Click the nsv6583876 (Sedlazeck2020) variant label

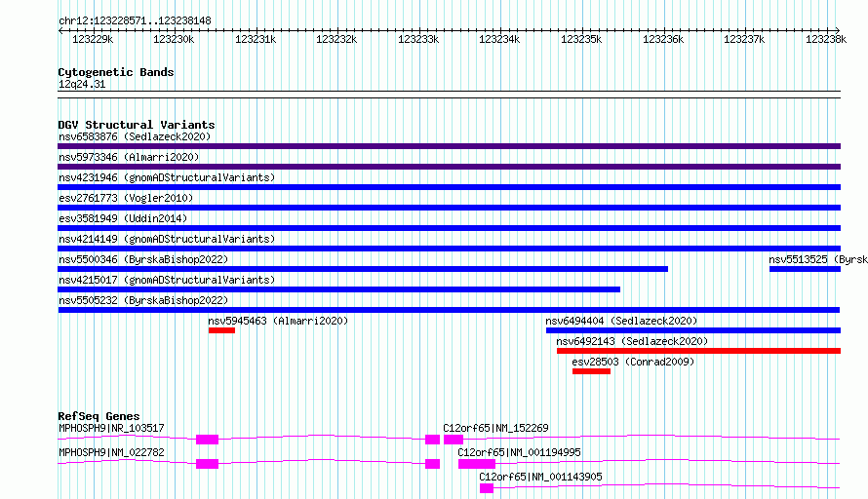(135, 136)
